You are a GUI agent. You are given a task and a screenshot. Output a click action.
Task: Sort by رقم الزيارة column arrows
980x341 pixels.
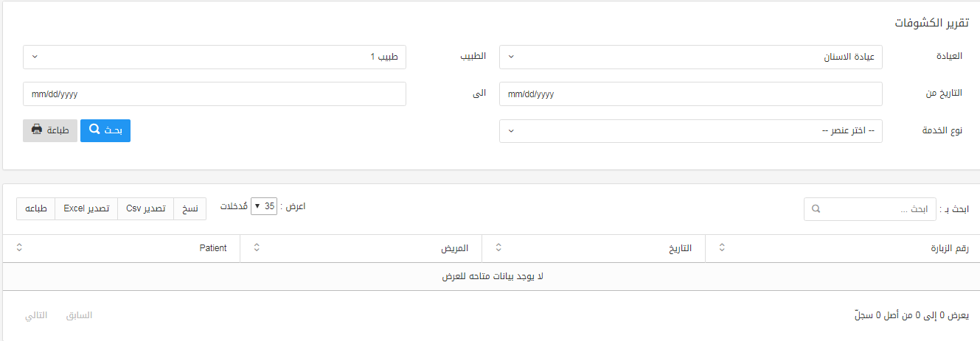point(722,248)
